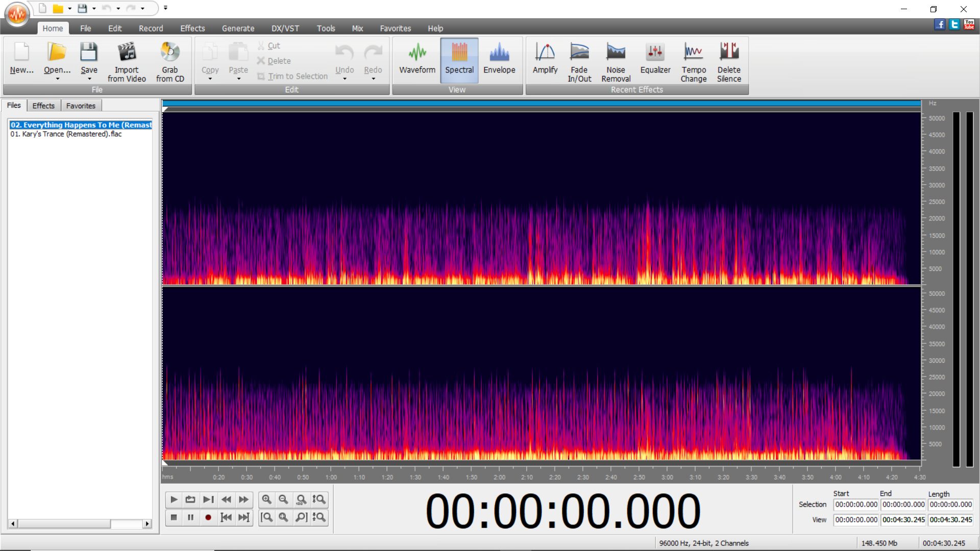This screenshot has height=551, width=980.
Task: Zoom to 100 percent icon
Action: (x=301, y=499)
